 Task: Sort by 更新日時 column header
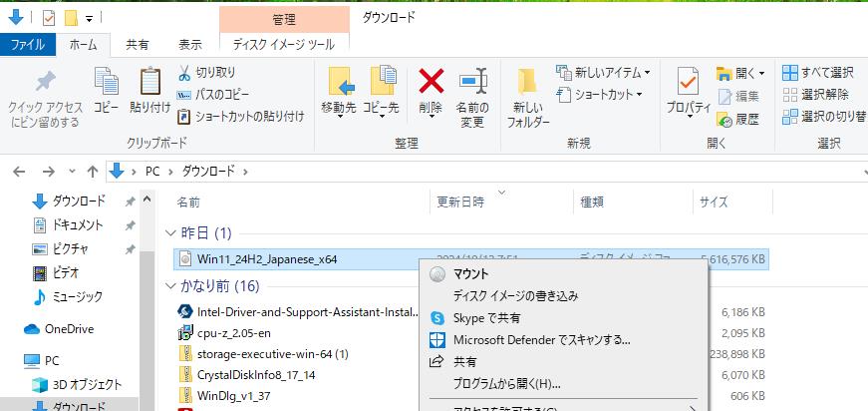pyautogui.click(x=460, y=203)
